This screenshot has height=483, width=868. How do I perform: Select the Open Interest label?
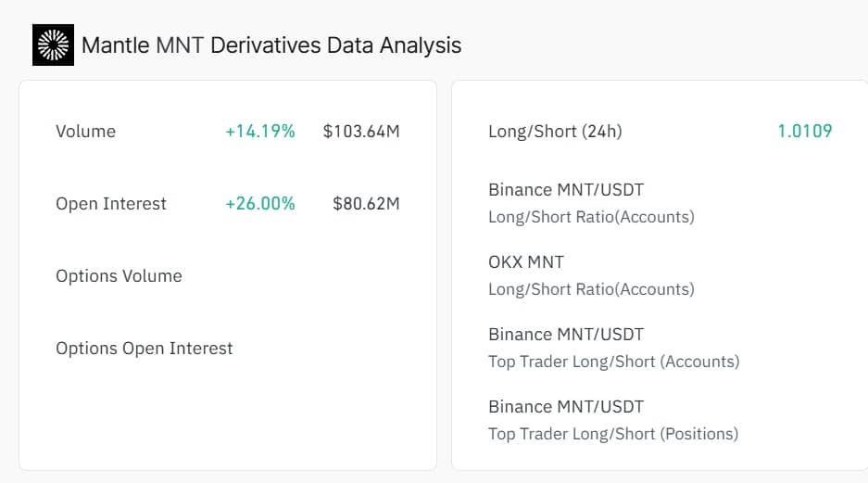(111, 204)
